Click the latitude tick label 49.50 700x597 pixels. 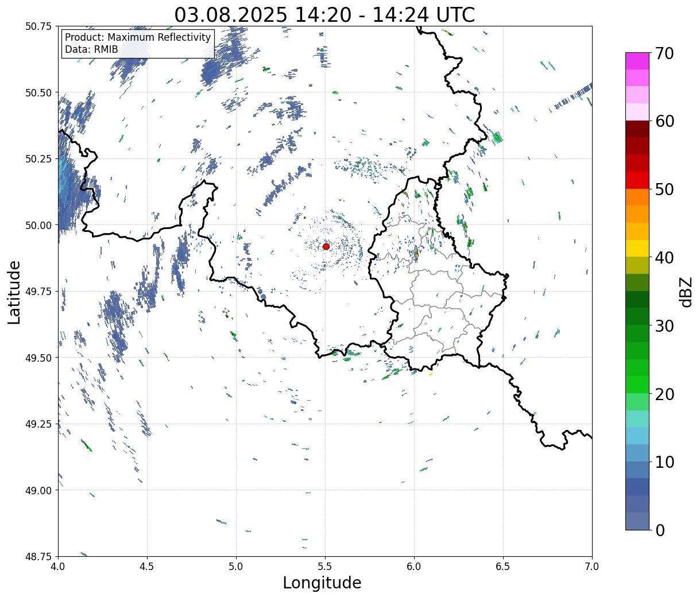click(x=38, y=358)
